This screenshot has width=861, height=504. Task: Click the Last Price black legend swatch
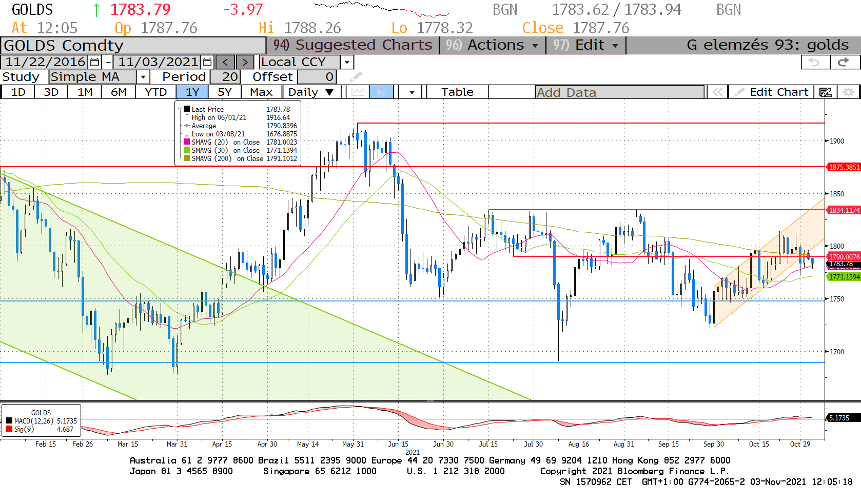click(187, 109)
